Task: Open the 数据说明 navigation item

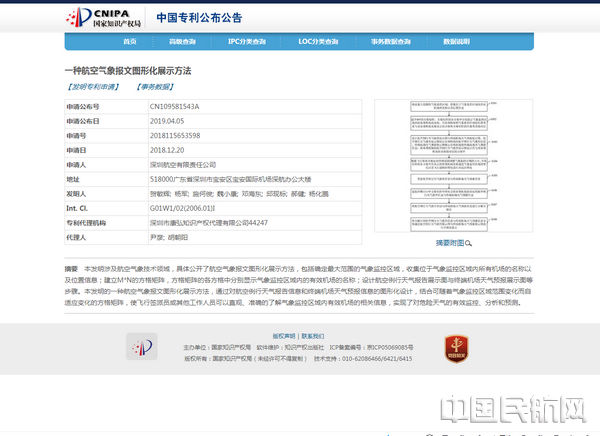Action: 456,42
